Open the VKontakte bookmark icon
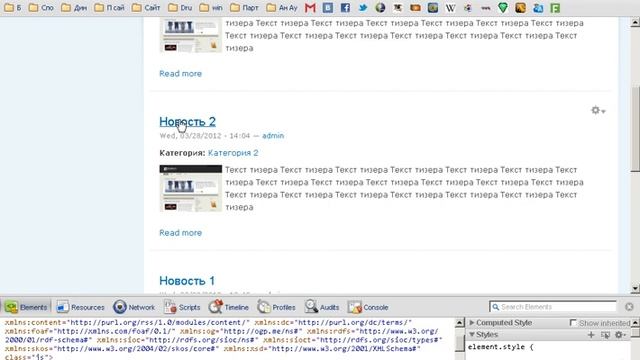640x360 pixels. [x=327, y=8]
